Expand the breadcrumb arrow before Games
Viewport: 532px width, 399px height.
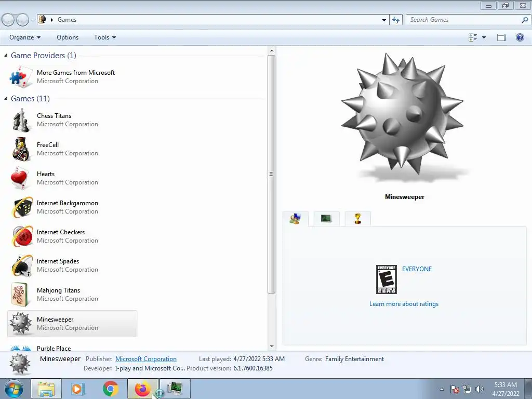(x=52, y=20)
